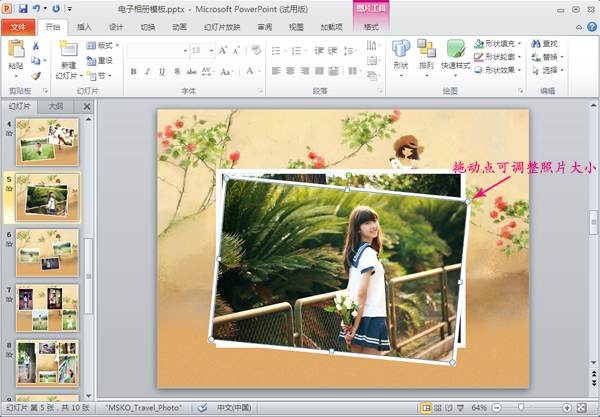
Task: Switch to the Outline (大纲) pane tab
Action: pos(55,106)
